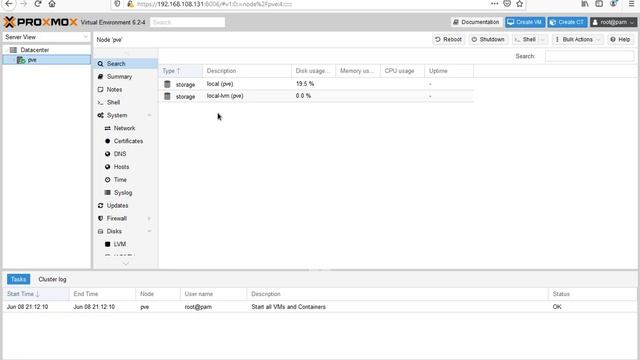Screen dimensions: 640x360
Task: Reload the page with refresh icon
Action: point(38,4)
